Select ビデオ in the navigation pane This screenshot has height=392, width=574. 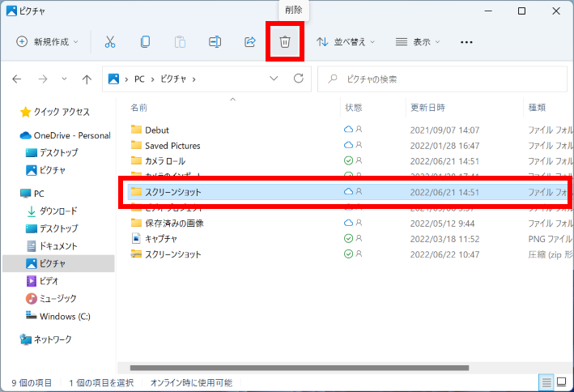[42, 281]
